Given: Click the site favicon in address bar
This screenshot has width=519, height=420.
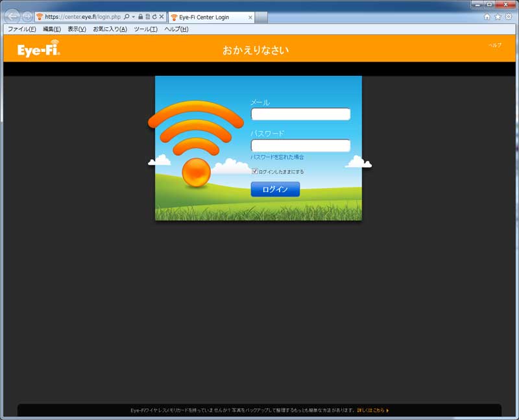Looking at the screenshot, I should (x=40, y=17).
